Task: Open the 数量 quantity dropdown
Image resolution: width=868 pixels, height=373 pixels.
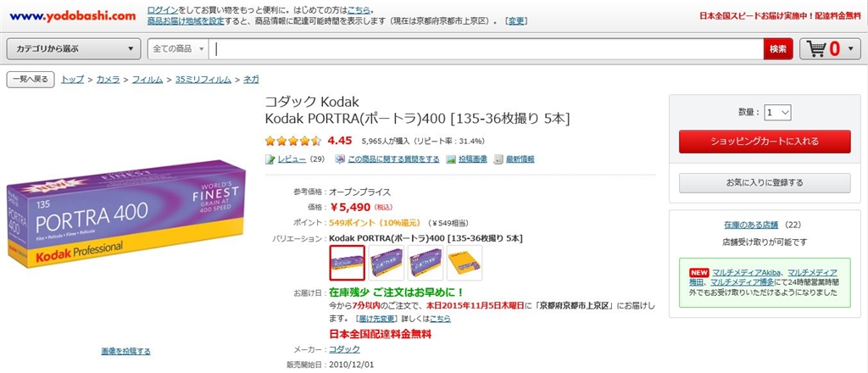Action: (777, 112)
